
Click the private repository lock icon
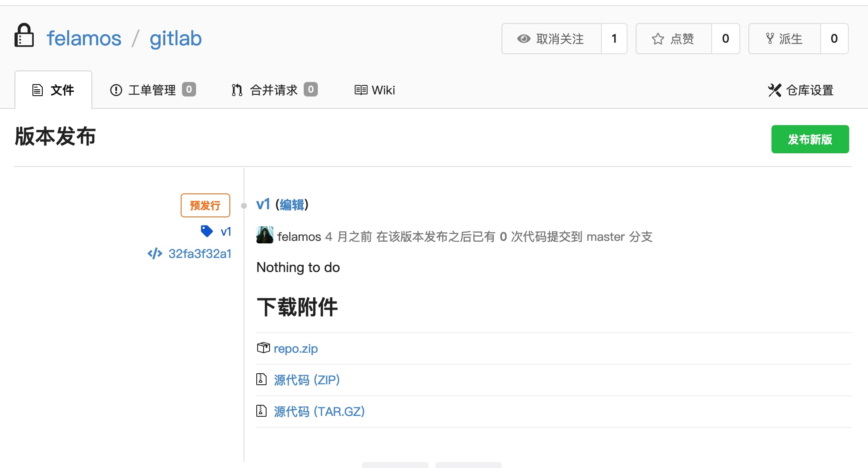pos(24,36)
